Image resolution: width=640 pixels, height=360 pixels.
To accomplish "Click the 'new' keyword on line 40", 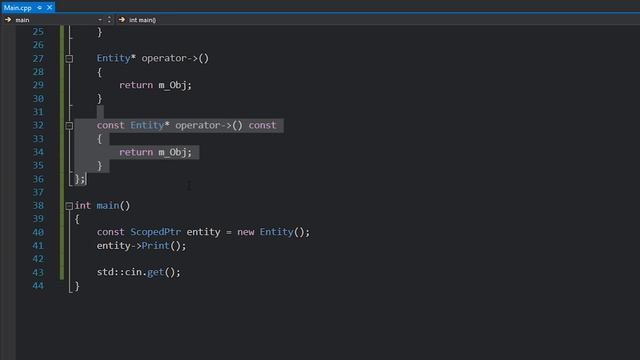I will pos(246,232).
